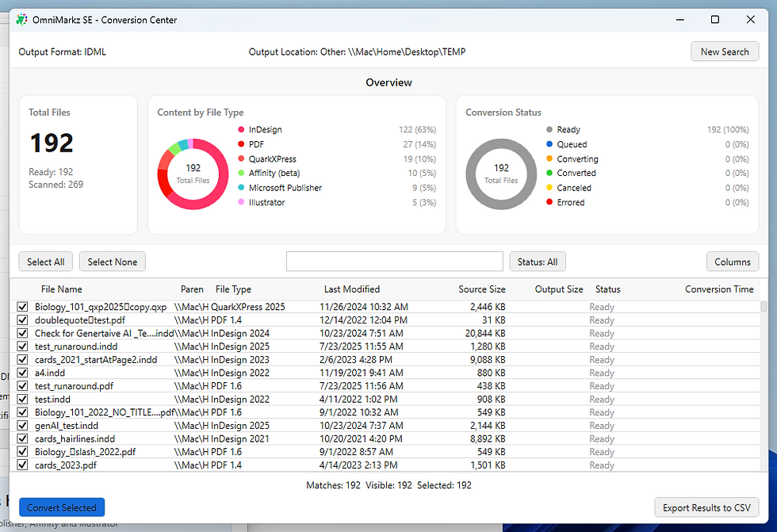Click the PDF red legend dot

(x=241, y=144)
